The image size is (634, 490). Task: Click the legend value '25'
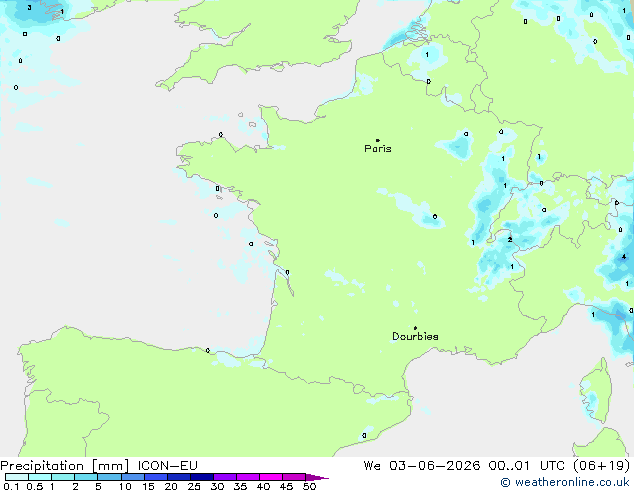point(194,486)
